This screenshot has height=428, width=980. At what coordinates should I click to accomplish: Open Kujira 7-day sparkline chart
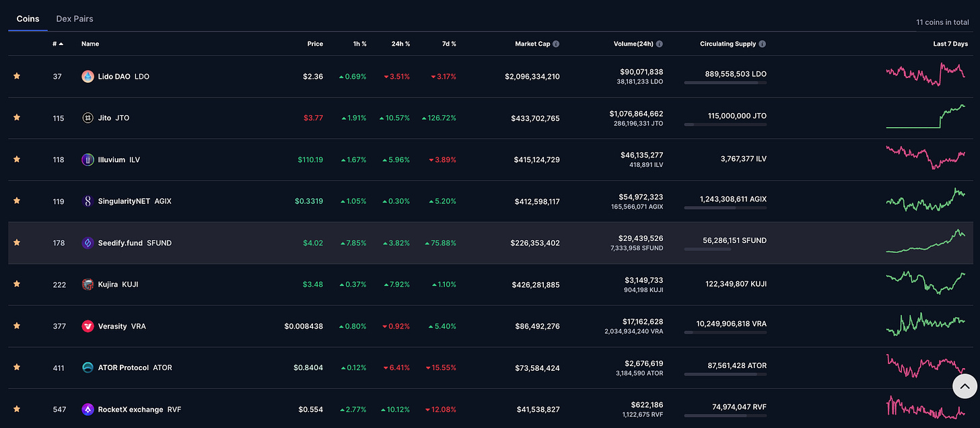tap(926, 282)
